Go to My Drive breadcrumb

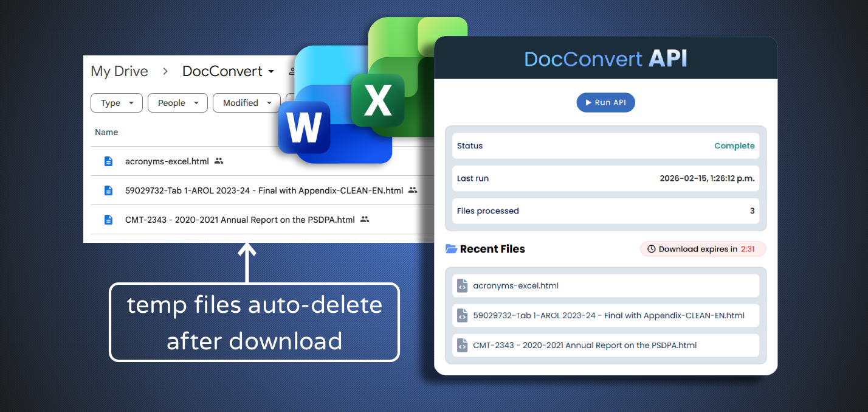pyautogui.click(x=119, y=71)
